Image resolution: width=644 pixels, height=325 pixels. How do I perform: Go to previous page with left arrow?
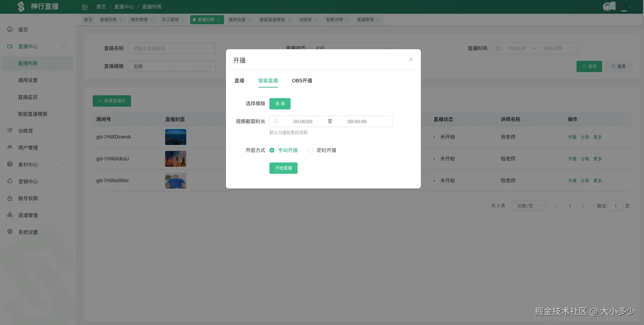coord(556,206)
